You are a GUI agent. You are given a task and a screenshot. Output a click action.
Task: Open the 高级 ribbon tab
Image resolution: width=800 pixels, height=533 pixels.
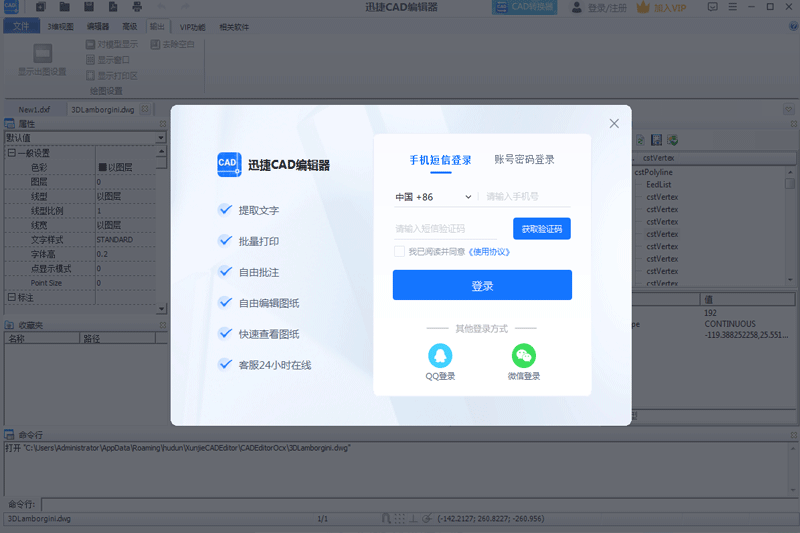pyautogui.click(x=130, y=27)
